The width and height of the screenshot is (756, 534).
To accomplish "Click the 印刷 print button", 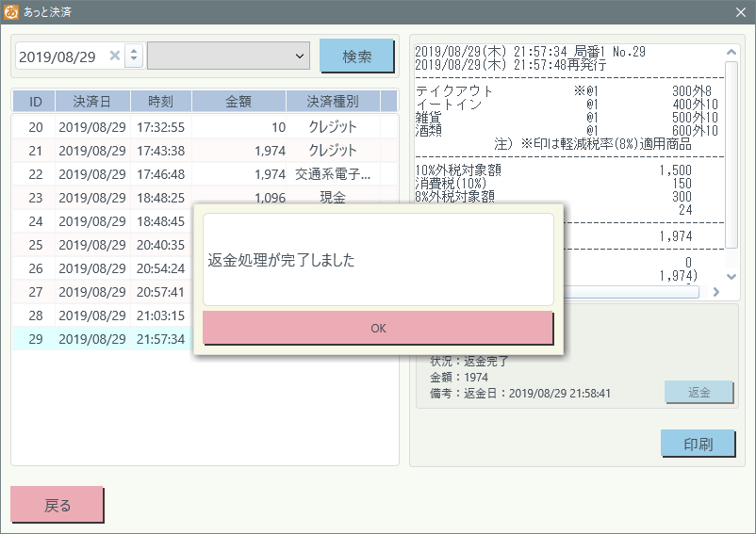I will 698,445.
